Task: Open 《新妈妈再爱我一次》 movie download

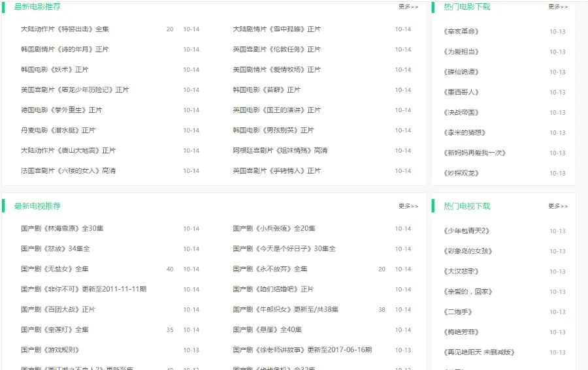Action: [x=475, y=153]
